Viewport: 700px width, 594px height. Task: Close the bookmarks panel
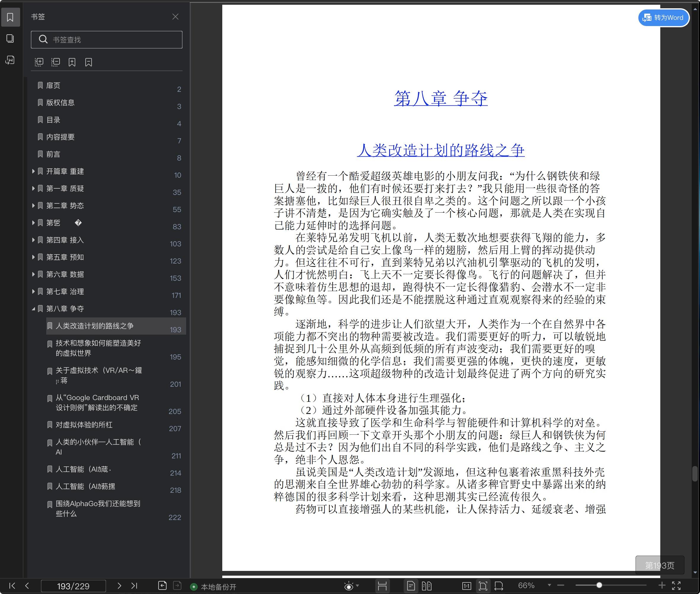pyautogui.click(x=175, y=17)
